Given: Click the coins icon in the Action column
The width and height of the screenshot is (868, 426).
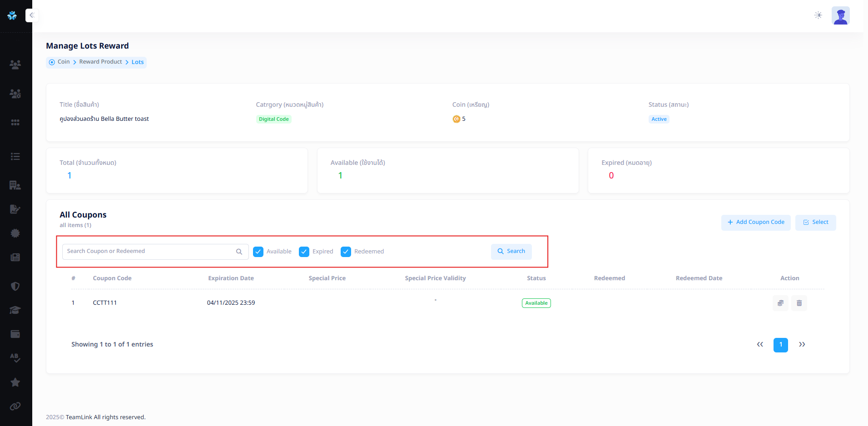Looking at the screenshot, I should (780, 303).
